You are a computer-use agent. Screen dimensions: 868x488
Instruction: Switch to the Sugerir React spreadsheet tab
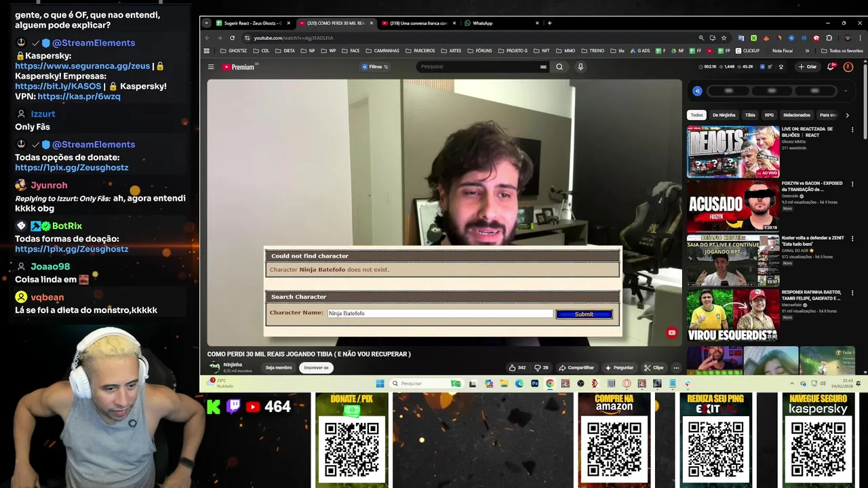coord(253,23)
